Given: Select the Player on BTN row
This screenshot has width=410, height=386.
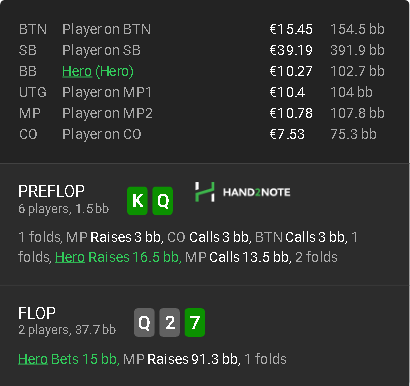Looking at the screenshot, I should point(202,29).
